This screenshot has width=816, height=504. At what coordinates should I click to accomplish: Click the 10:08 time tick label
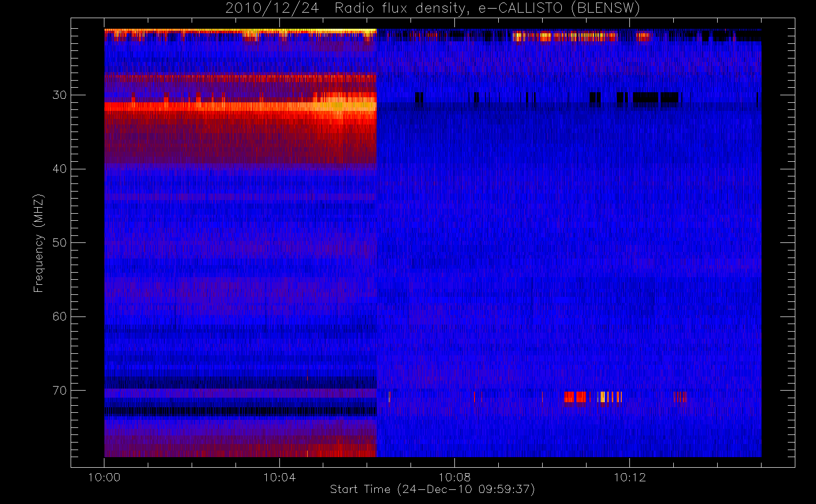[454, 477]
